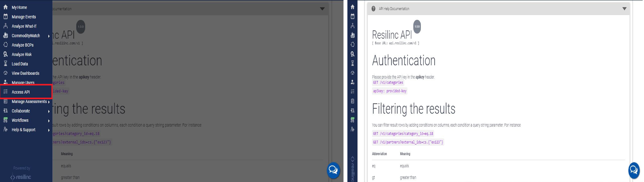Viewport: 644px width, 182px height.
Task: Open My Home in the expanded menu
Action: 19,8
